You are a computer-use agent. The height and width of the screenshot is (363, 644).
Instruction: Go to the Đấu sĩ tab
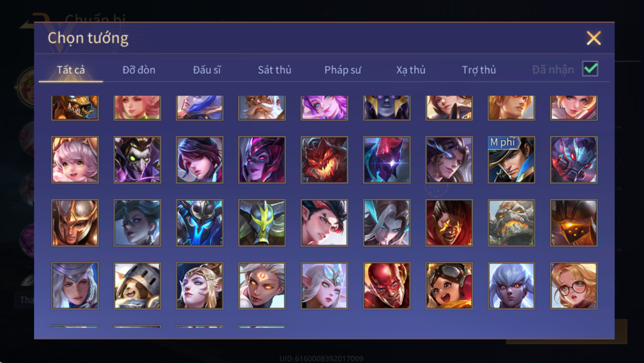[207, 70]
